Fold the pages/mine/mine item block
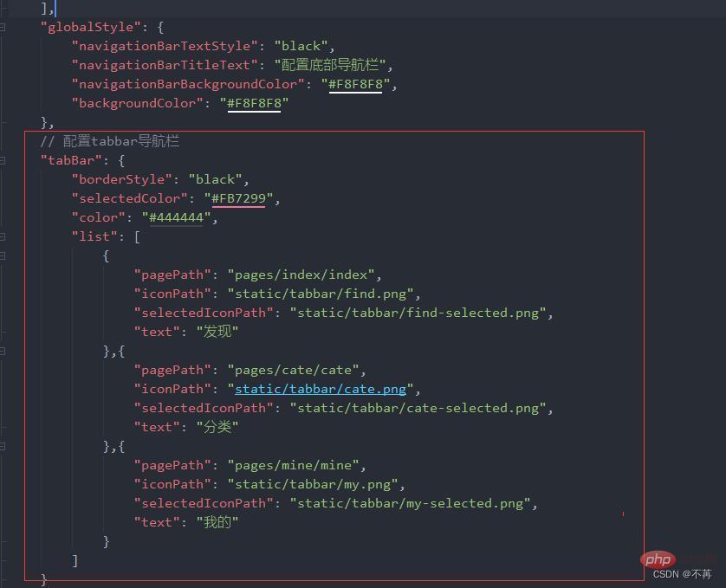The image size is (726, 588). tap(3, 446)
